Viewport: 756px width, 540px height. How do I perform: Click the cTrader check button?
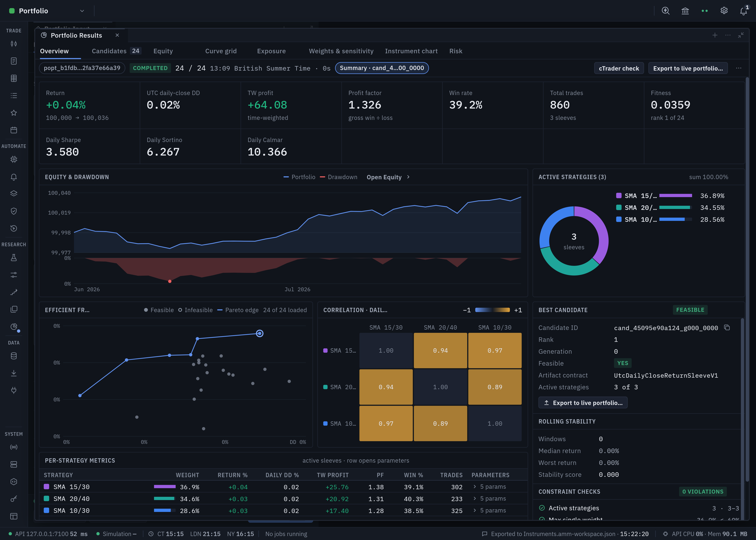(619, 68)
